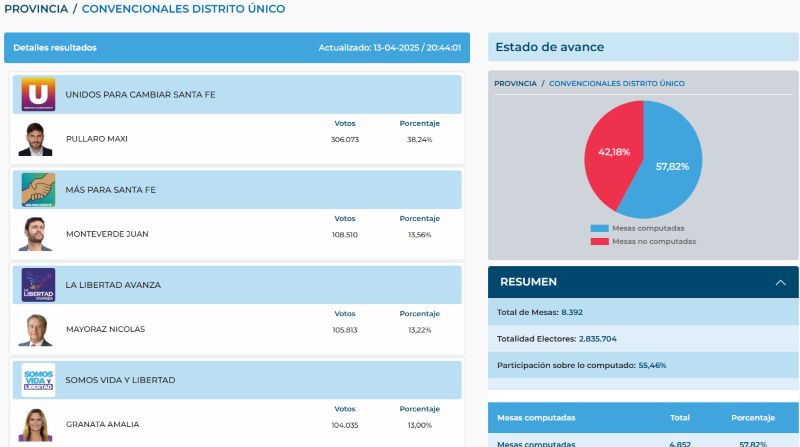This screenshot has height=447, width=800.
Task: Click the Mesas computadas table column header
Action: pyautogui.click(x=536, y=417)
